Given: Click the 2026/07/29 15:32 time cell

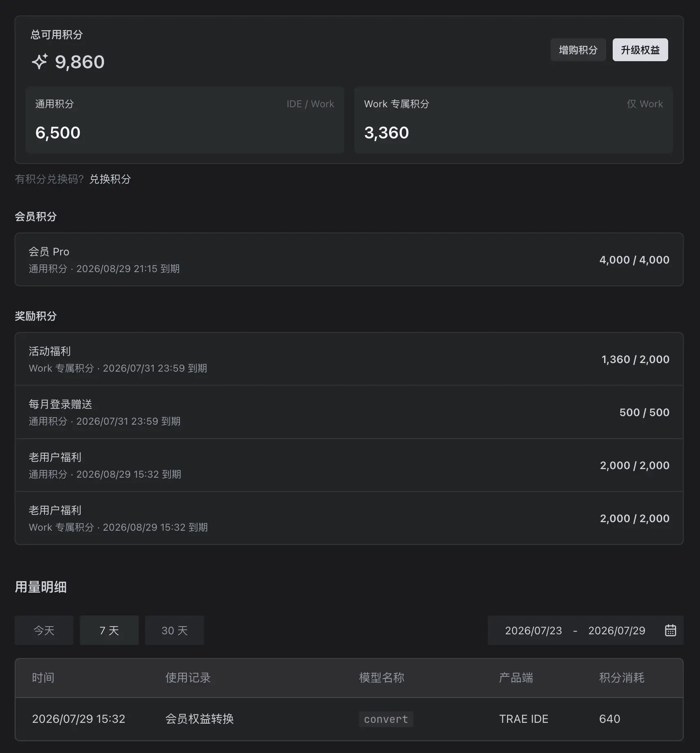Looking at the screenshot, I should coord(79,719).
